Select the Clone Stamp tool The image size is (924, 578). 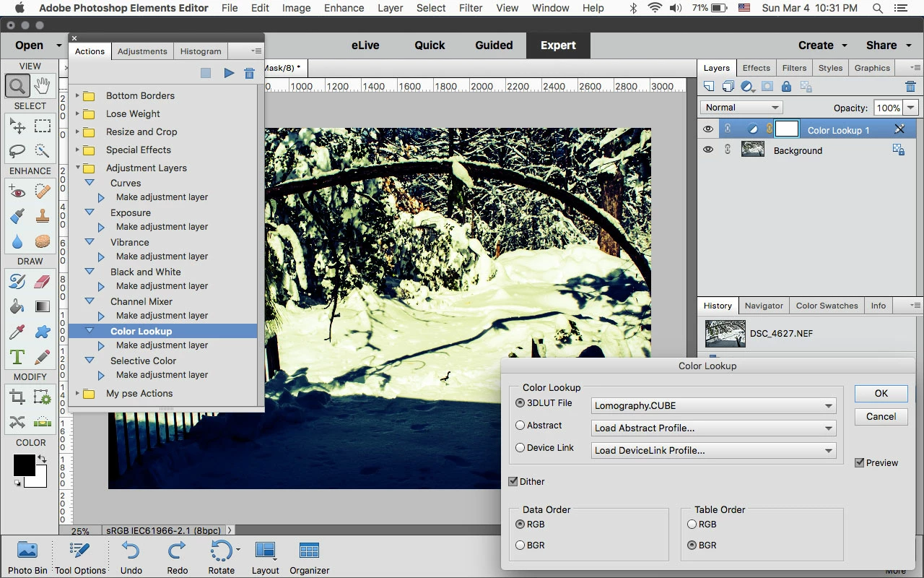coord(43,216)
